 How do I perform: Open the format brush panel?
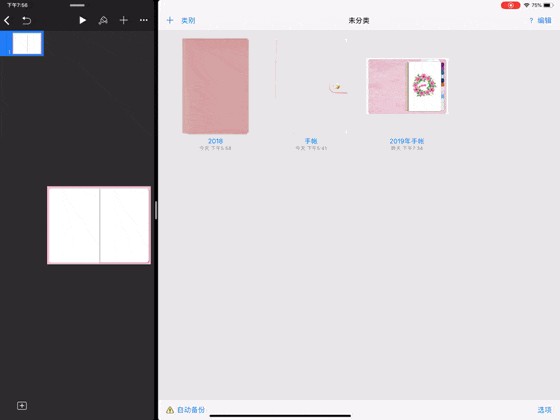click(x=103, y=20)
